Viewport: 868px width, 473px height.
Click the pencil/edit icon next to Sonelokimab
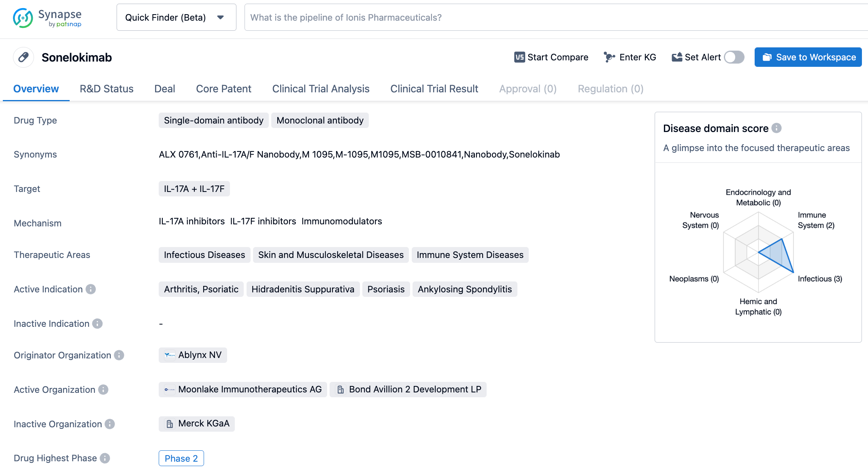(x=23, y=57)
